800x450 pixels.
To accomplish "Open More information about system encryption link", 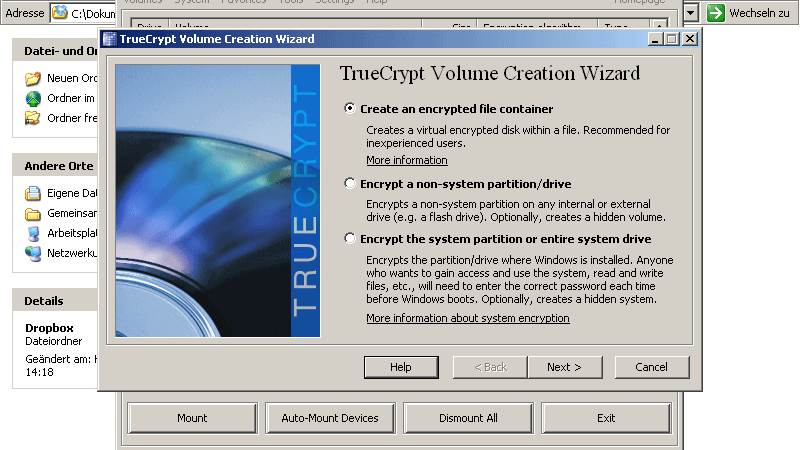I will point(467,318).
